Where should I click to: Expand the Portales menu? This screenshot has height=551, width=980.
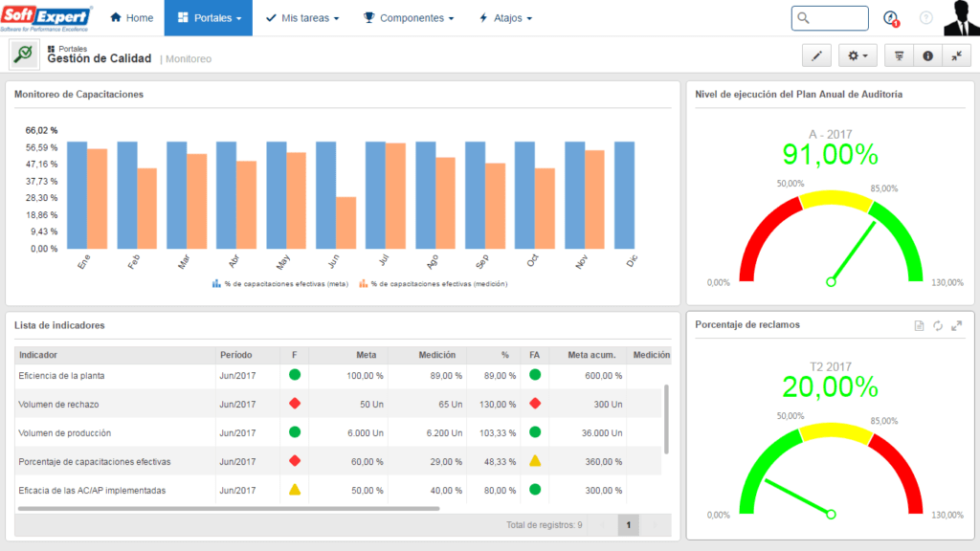coord(209,18)
